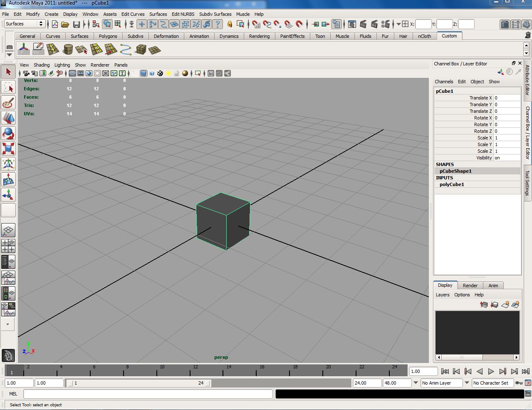Image resolution: width=532 pixels, height=410 pixels.
Task: Save the scene with floppy disk icon
Action: pos(77,24)
